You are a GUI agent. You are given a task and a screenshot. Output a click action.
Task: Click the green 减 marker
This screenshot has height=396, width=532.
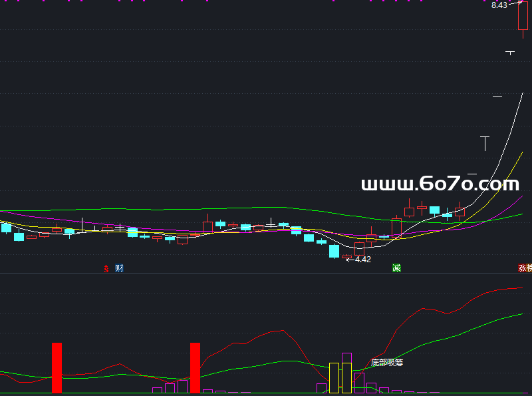396,268
